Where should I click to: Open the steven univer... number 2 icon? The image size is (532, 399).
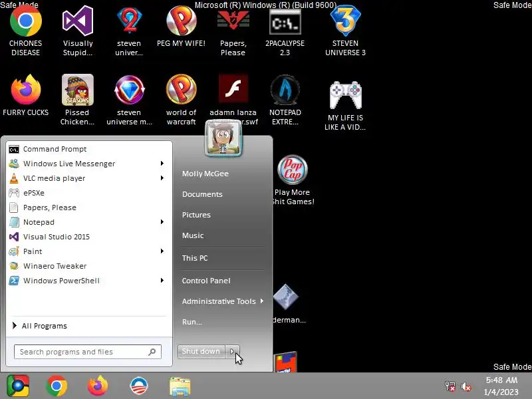coord(129,31)
